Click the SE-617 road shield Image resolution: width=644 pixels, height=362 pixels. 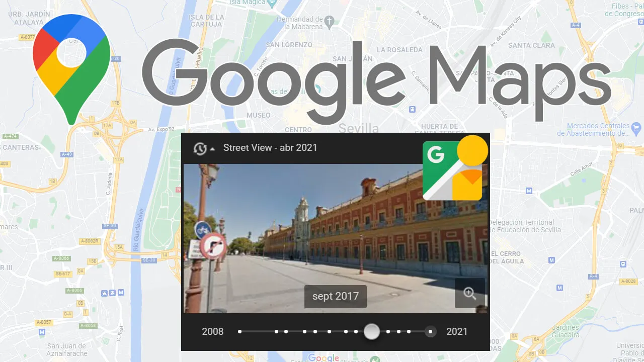pyautogui.click(x=63, y=274)
